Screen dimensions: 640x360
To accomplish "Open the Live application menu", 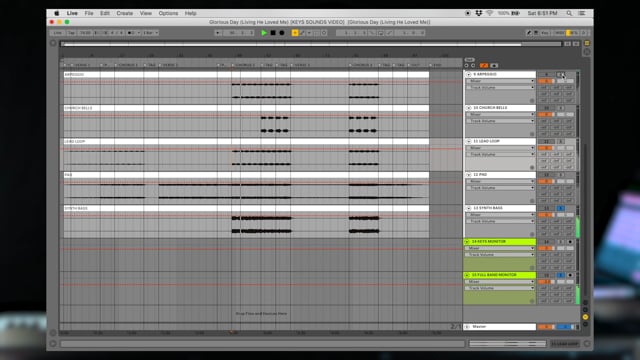I will (x=72, y=13).
